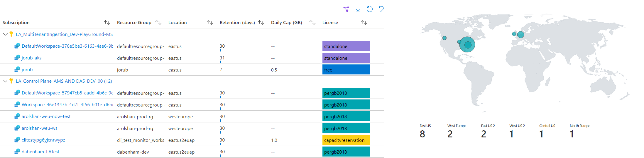Click the workspace icon beside jorub-aks
Screen dimensions: 644x158
(17, 58)
